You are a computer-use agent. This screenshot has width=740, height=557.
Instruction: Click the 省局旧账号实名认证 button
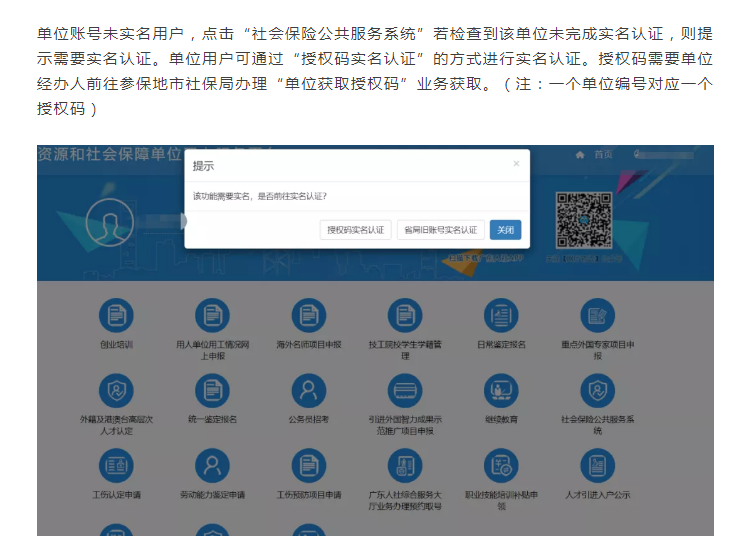441,230
